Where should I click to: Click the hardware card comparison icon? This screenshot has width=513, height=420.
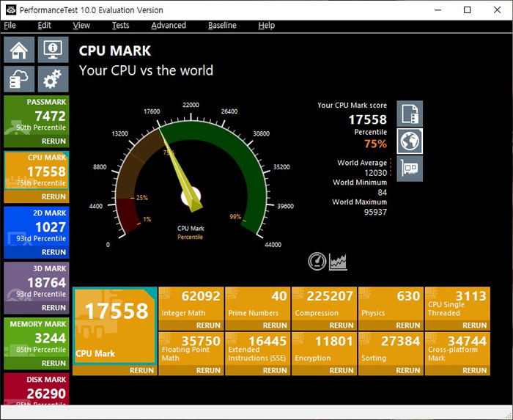coord(410,168)
